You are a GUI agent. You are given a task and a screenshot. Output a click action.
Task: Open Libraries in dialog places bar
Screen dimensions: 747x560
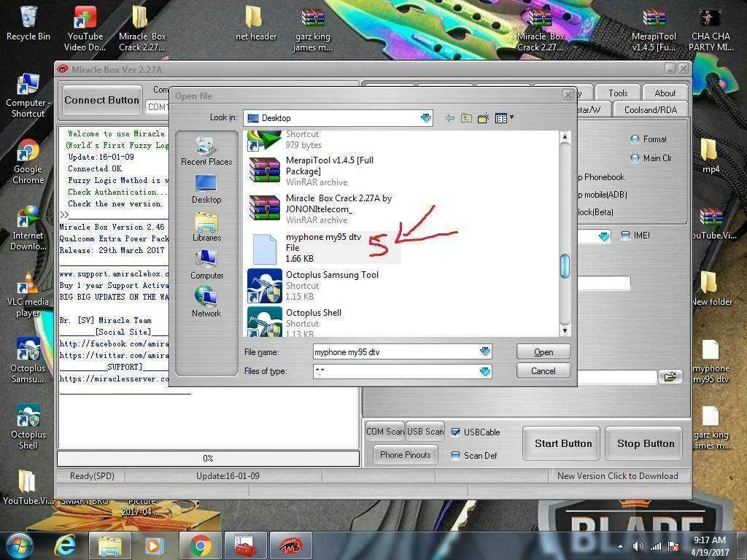coord(206,227)
